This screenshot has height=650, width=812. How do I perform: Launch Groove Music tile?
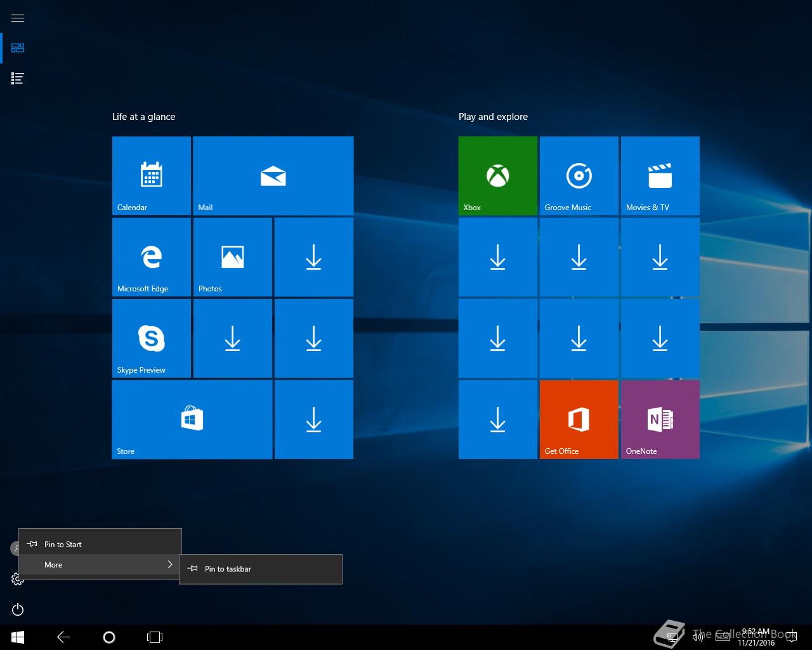pyautogui.click(x=579, y=175)
